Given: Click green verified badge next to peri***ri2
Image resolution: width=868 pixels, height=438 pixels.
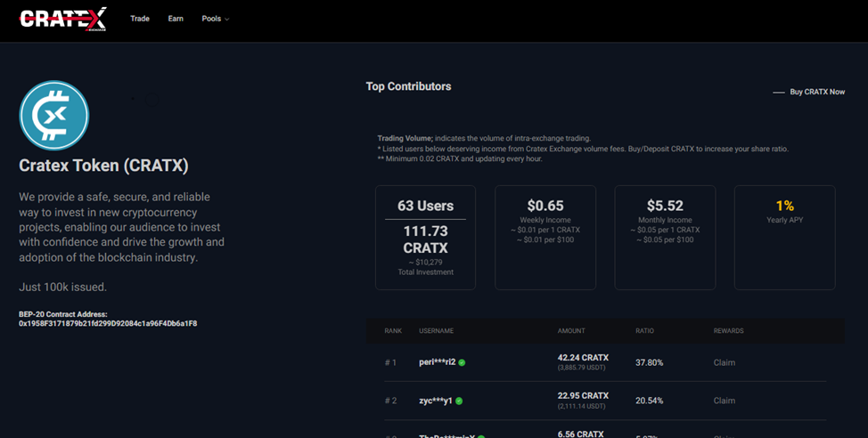Looking at the screenshot, I should pos(462,363).
